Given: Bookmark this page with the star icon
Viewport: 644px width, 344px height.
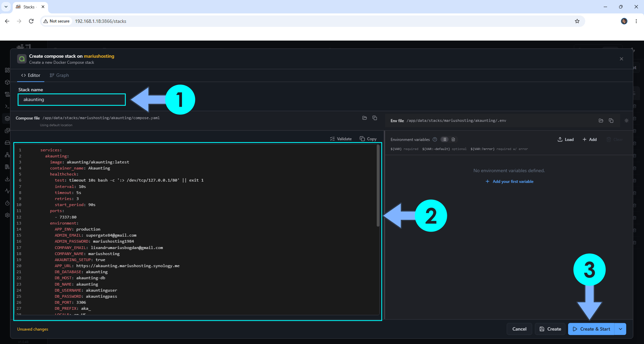Looking at the screenshot, I should [577, 21].
